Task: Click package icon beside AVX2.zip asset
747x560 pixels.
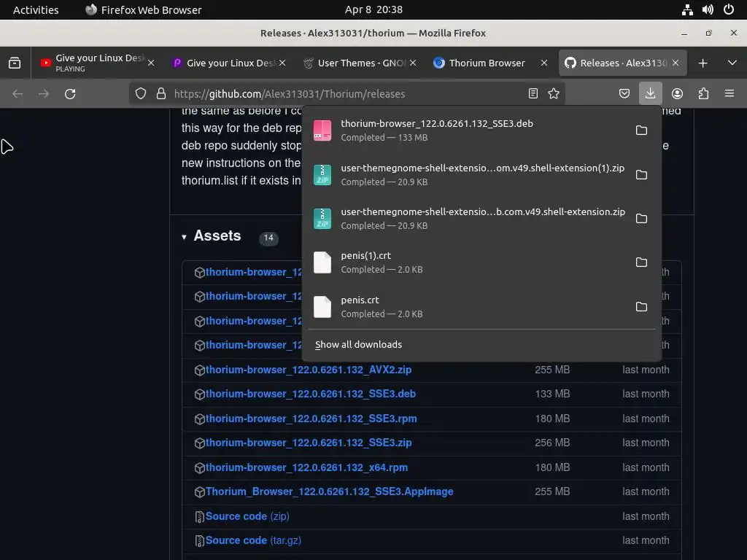Action: tap(200, 370)
